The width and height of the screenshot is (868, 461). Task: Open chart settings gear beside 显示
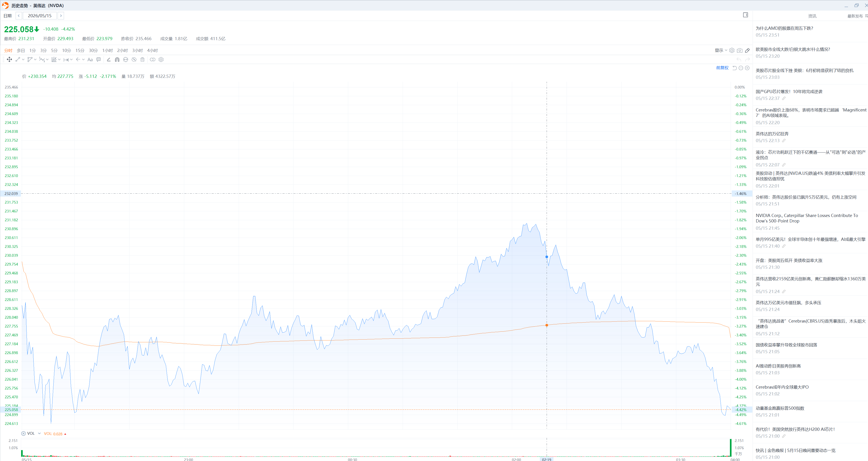point(732,51)
